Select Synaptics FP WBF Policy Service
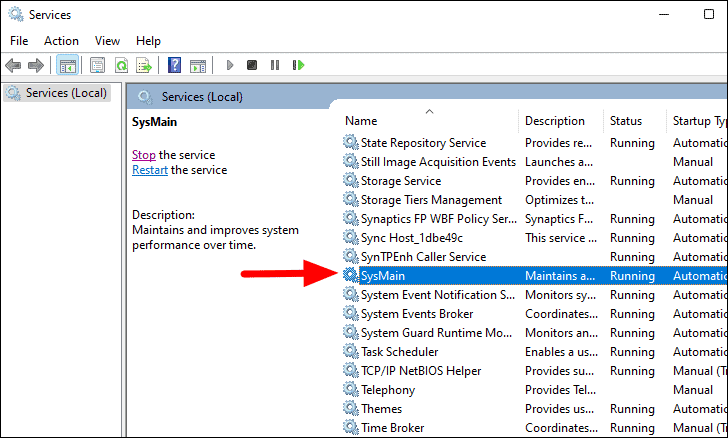Screen dimensions: 728x438 [439, 219]
